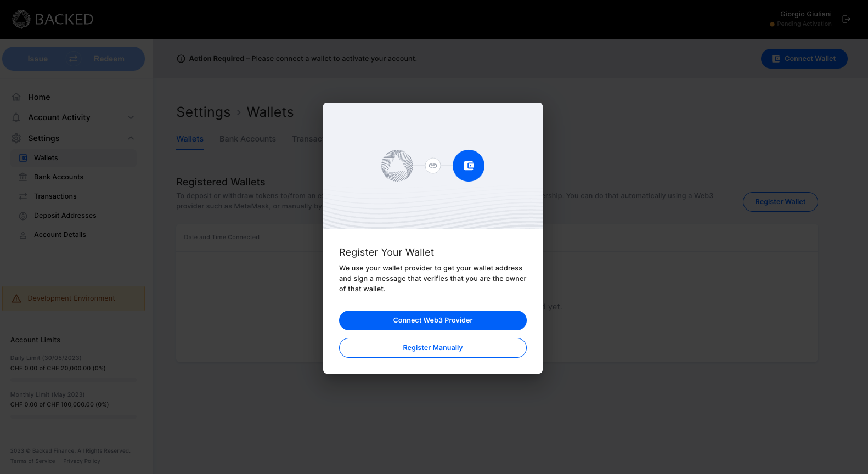Choose Register Manually option

click(432, 348)
